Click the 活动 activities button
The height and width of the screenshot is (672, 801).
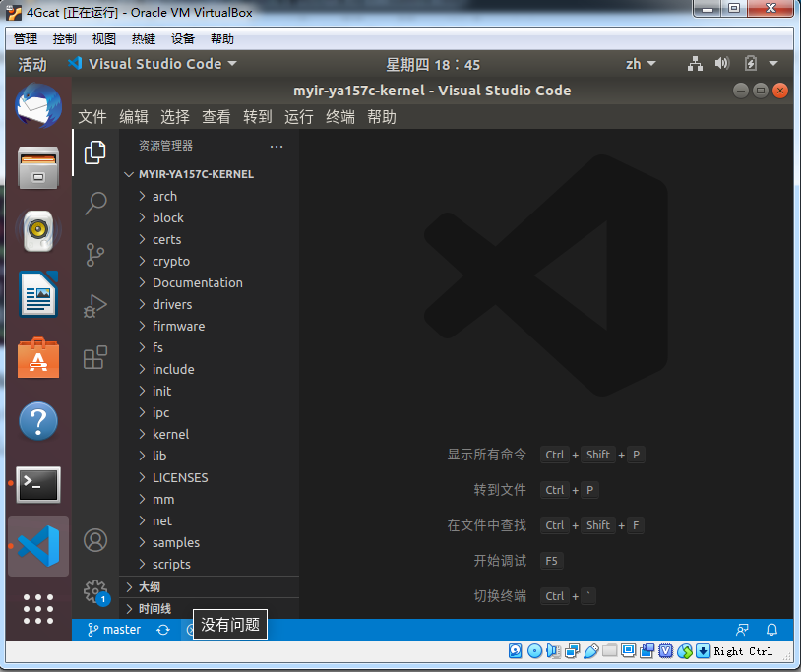click(32, 64)
